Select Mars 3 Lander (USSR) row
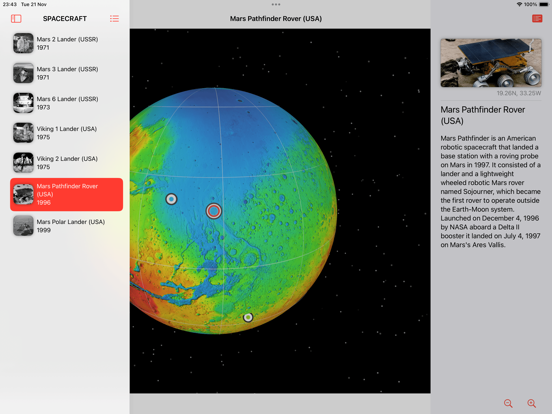Image resolution: width=552 pixels, height=414 pixels. [x=67, y=73]
